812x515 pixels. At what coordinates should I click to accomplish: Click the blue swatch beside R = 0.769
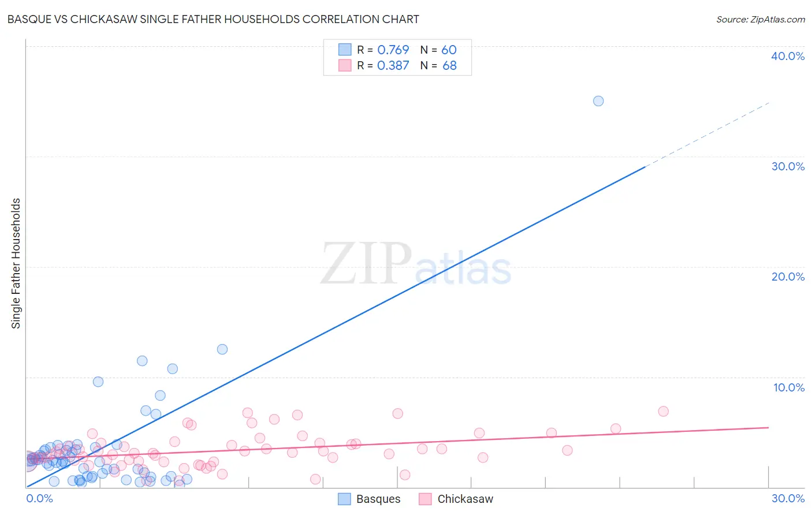[345, 50]
